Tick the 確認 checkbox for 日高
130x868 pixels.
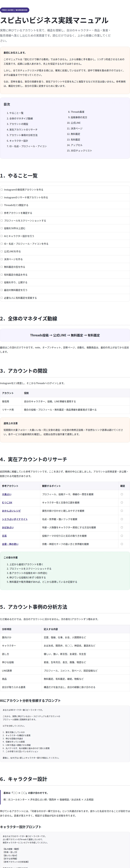(x=122, y=536)
